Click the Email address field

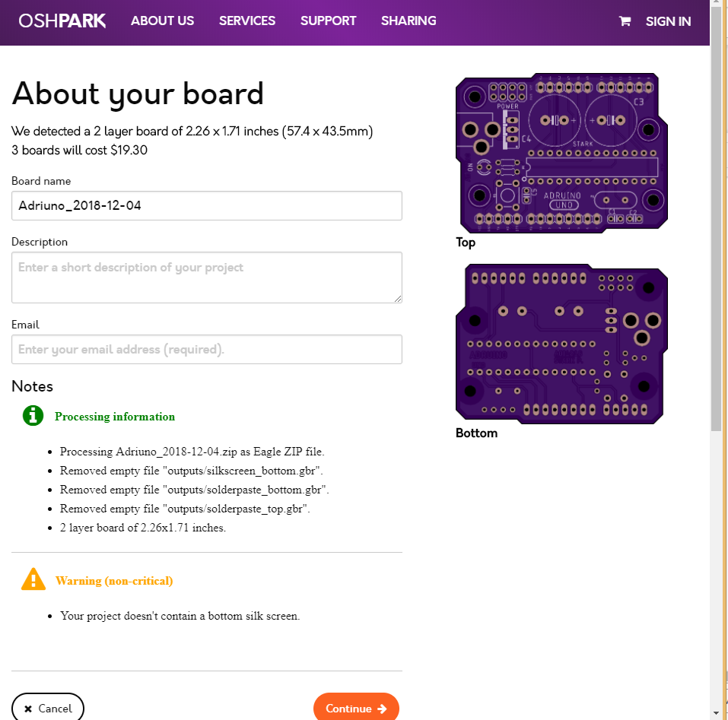[x=206, y=350]
